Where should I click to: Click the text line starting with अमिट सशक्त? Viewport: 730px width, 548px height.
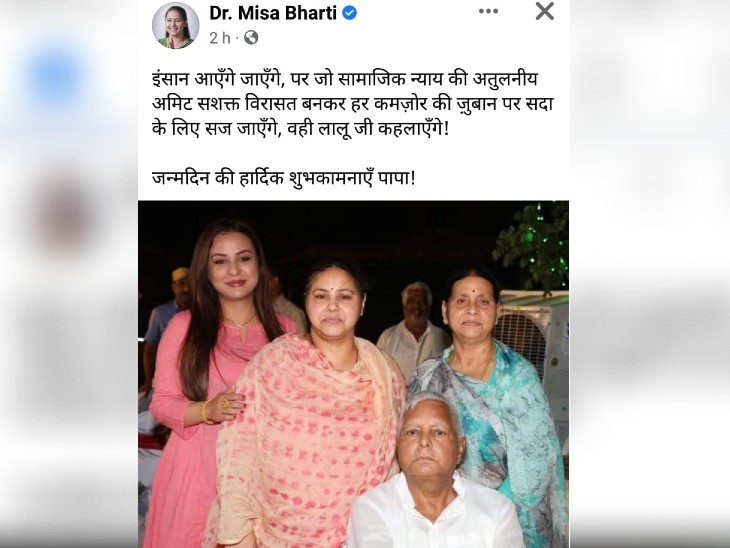[x=352, y=104]
